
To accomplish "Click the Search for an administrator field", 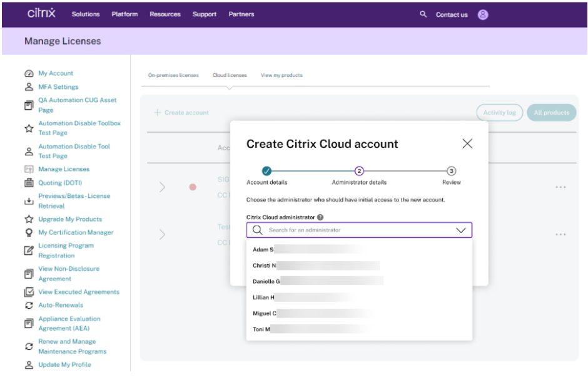I will (x=357, y=230).
